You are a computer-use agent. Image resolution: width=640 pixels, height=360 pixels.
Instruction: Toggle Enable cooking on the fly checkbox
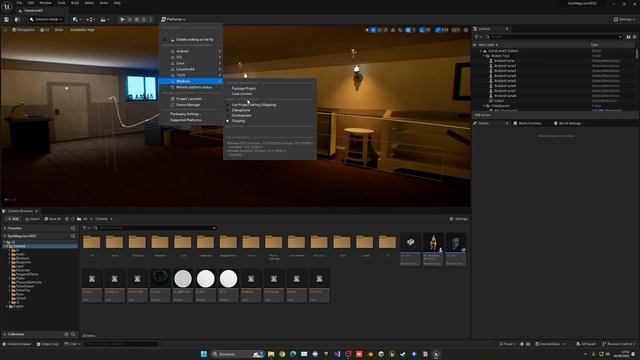(x=165, y=40)
